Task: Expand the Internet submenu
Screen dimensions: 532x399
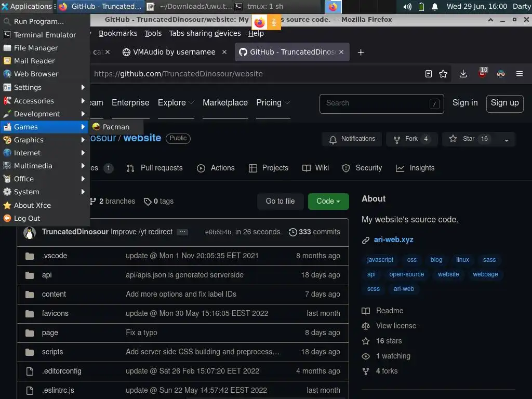Action: click(45, 153)
